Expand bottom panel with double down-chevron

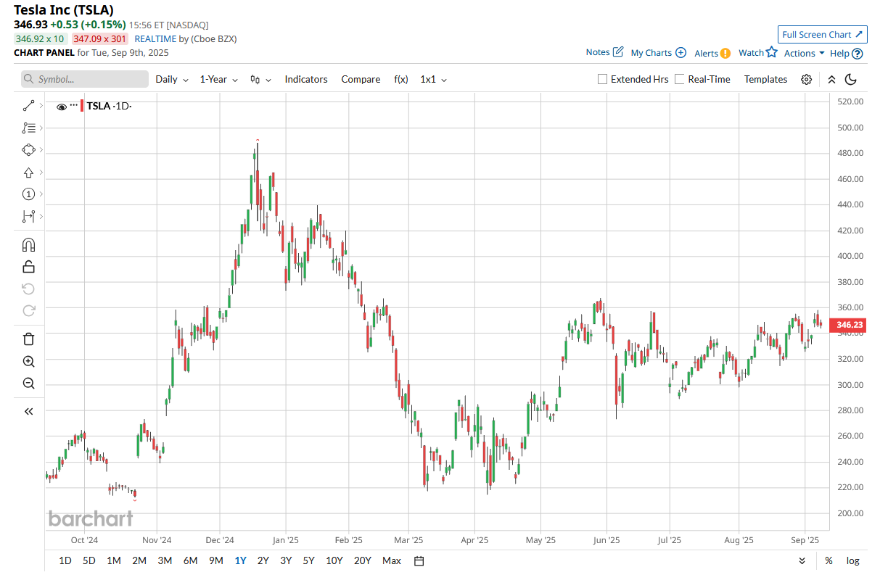802,560
